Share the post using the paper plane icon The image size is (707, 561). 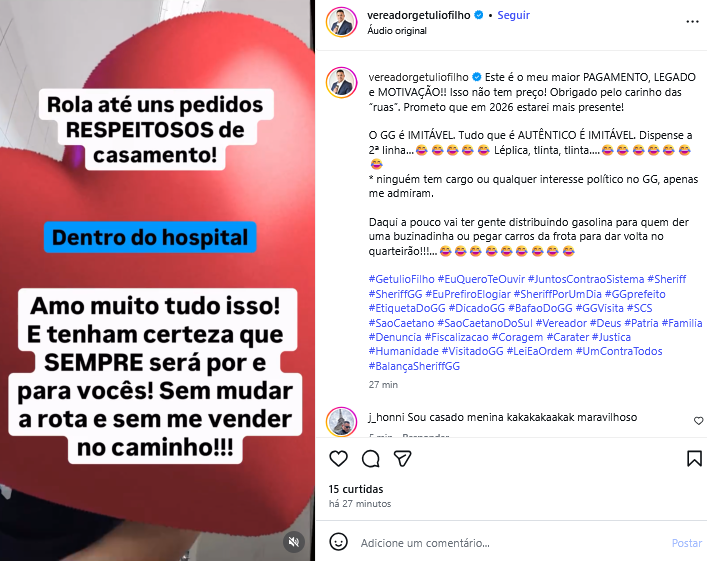click(402, 459)
